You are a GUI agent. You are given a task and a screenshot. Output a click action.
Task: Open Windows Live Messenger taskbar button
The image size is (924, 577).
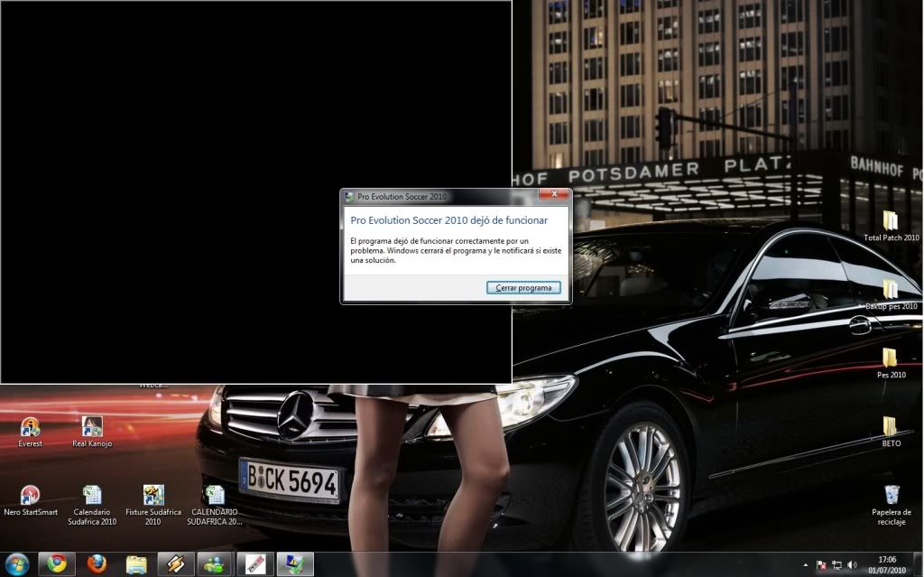click(216, 564)
